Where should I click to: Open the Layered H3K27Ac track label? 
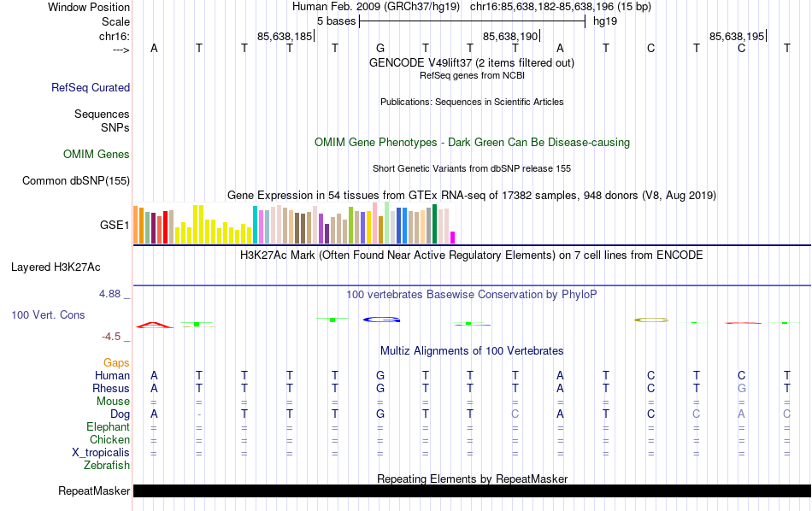pos(56,267)
